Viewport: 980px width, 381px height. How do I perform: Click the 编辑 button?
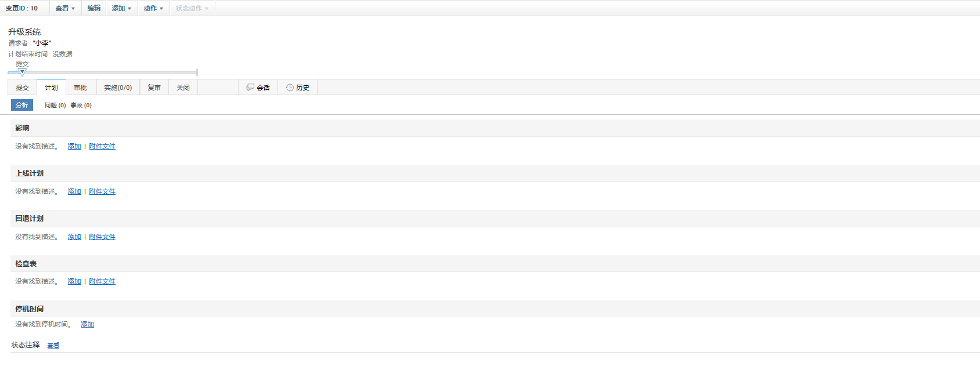pos(94,8)
